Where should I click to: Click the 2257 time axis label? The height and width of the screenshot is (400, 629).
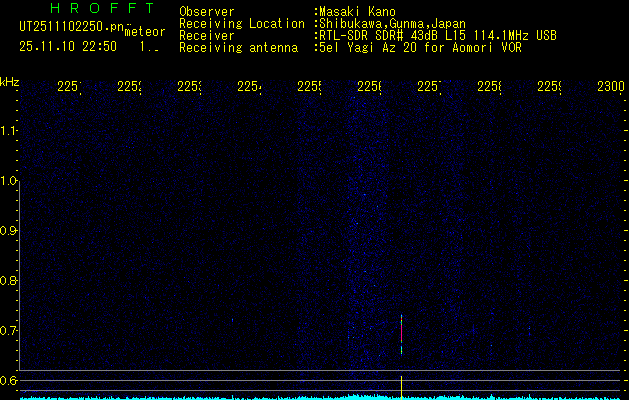[429, 86]
